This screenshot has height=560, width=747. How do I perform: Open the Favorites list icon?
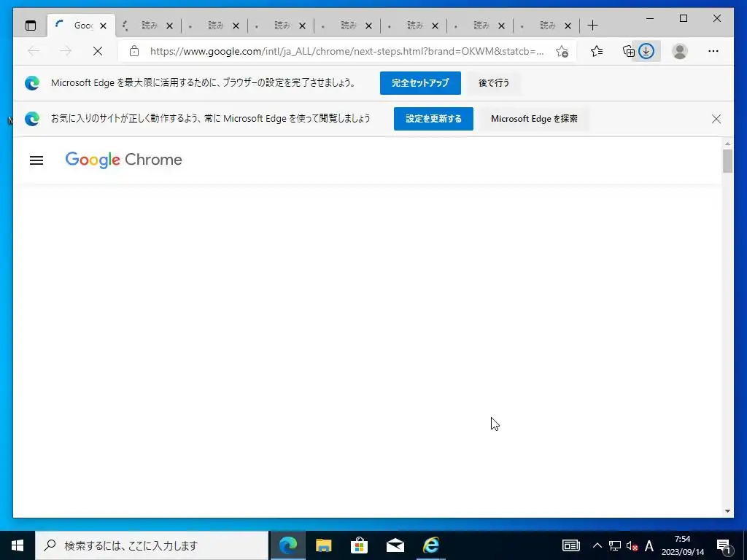tap(597, 51)
